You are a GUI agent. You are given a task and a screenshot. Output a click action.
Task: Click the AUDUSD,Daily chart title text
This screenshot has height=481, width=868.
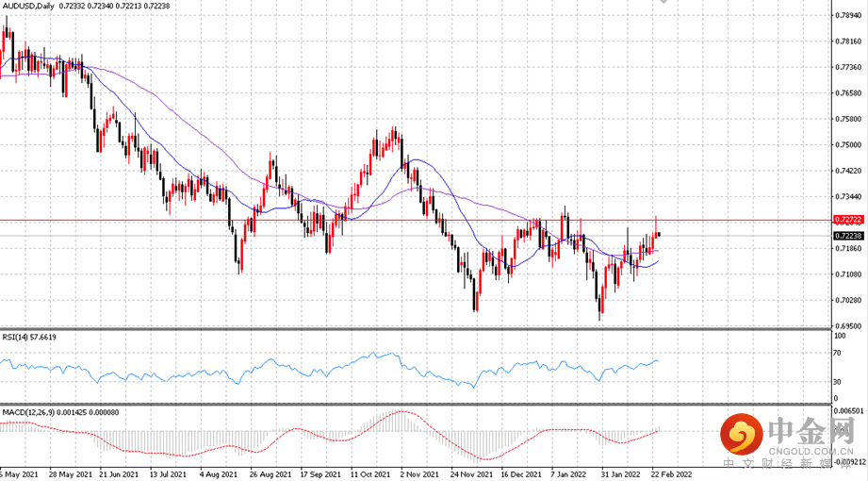tap(28, 6)
